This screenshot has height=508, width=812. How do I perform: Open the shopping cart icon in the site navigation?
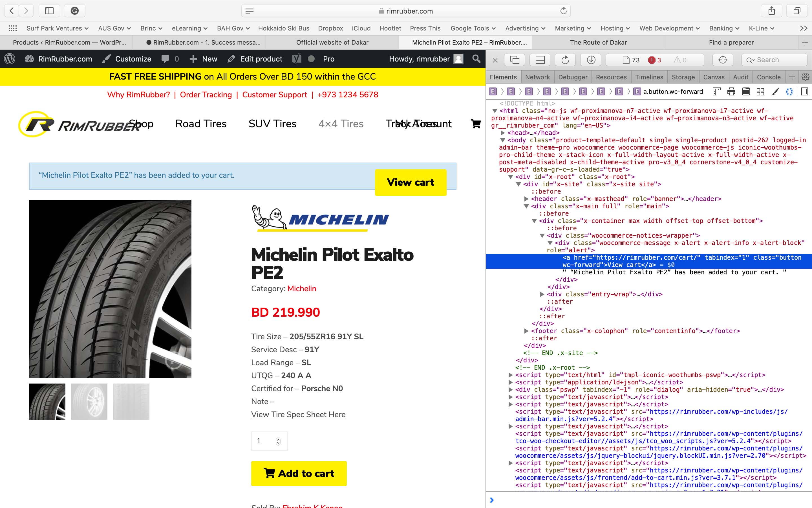click(x=476, y=124)
